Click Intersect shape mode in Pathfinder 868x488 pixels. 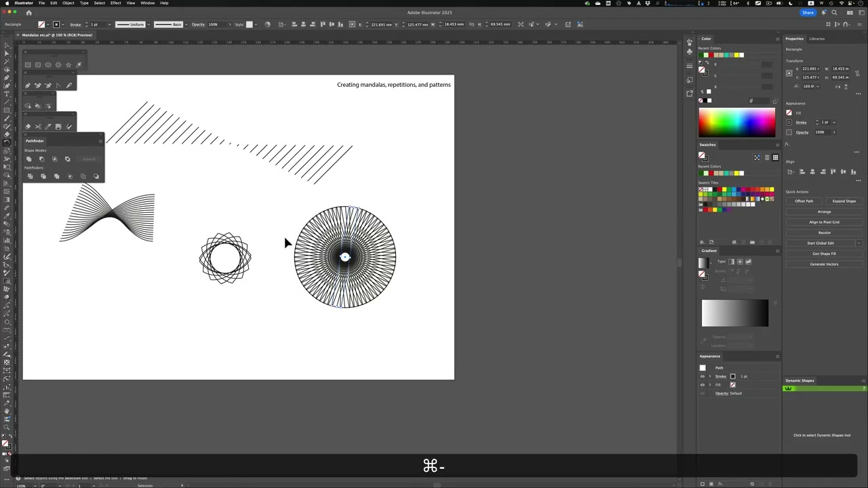pyautogui.click(x=54, y=159)
